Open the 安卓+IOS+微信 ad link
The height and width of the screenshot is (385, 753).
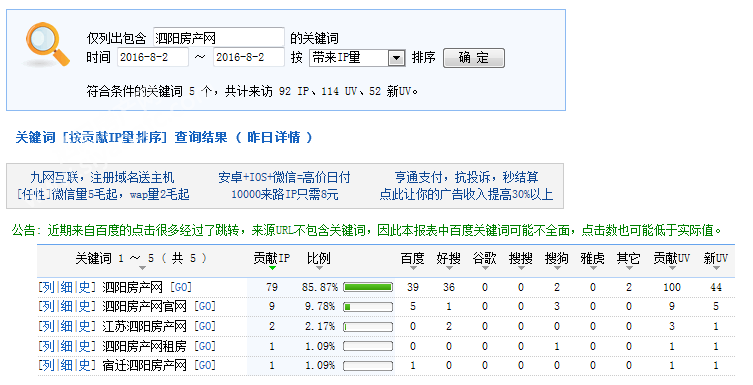(x=284, y=178)
